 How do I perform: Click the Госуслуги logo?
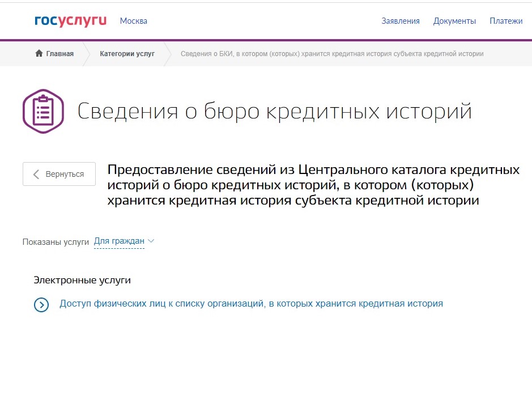tap(70, 21)
